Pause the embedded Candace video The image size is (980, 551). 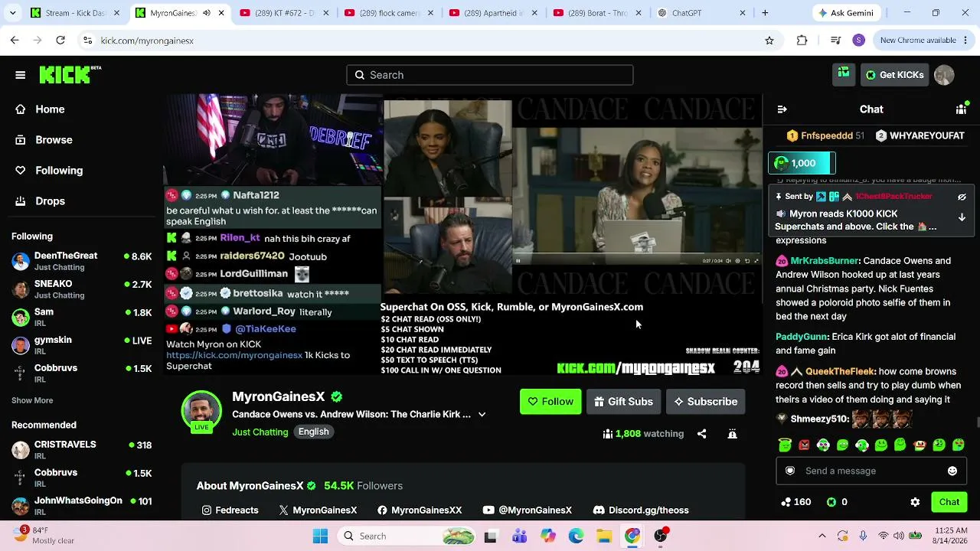[518, 261]
